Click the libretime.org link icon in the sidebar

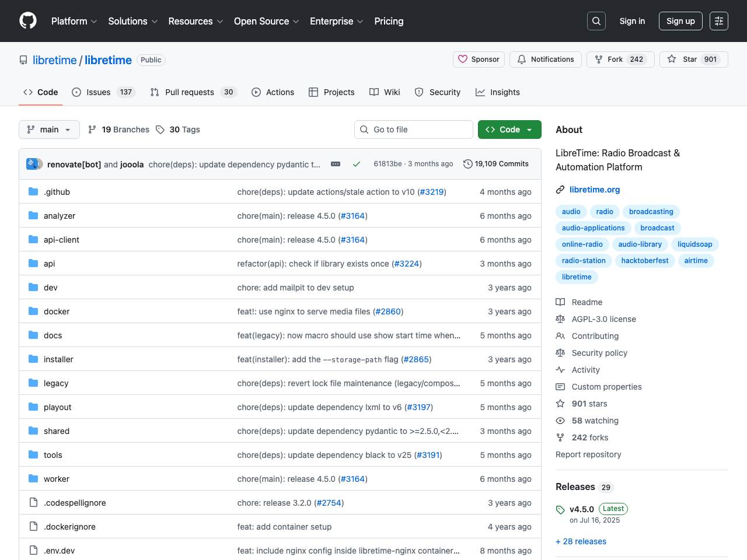(x=560, y=190)
